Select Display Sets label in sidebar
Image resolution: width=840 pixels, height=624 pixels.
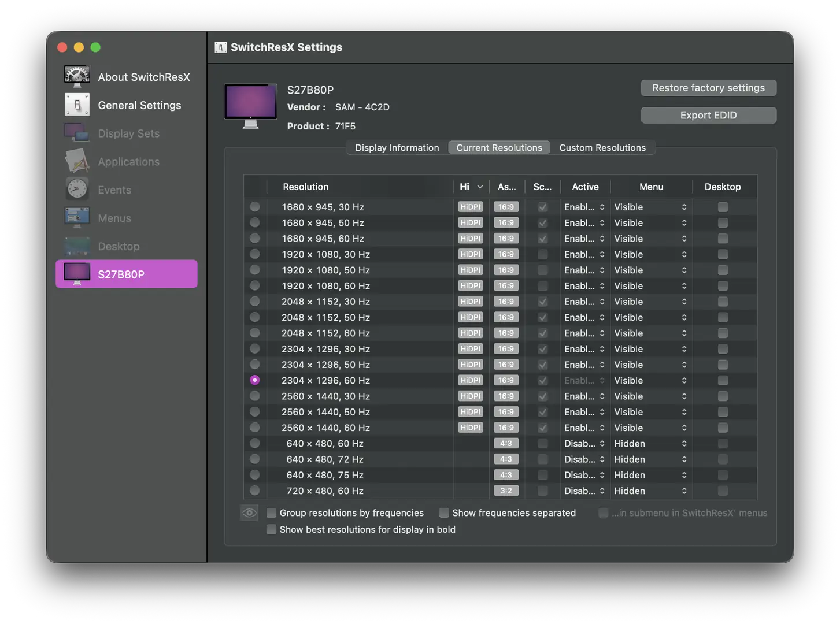pos(128,133)
